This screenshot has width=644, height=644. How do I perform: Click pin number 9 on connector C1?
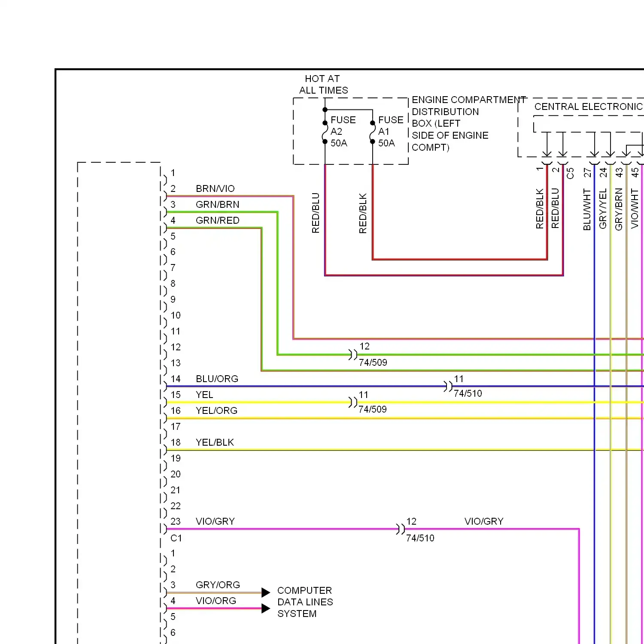173,299
